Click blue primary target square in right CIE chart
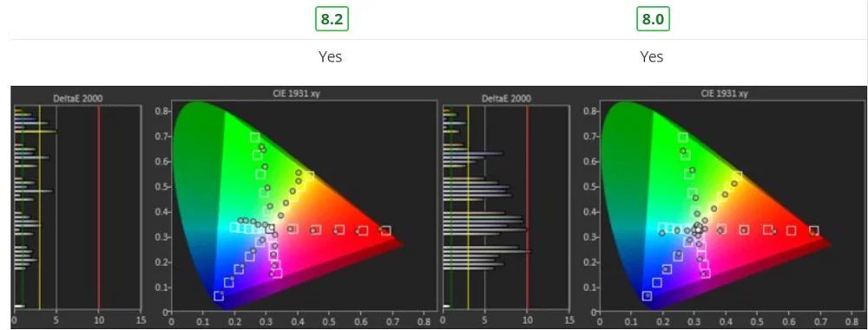 647,296
